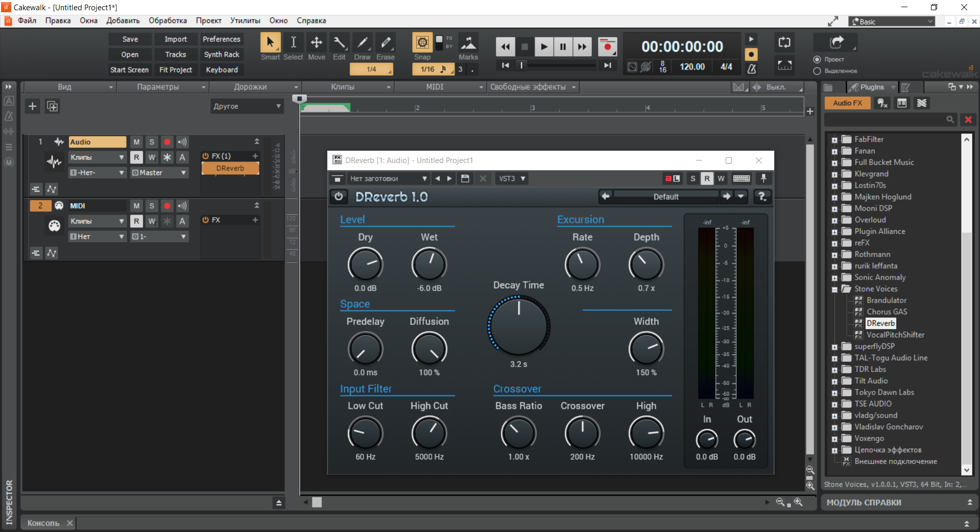This screenshot has height=532, width=980.
Task: Go to next DReverb preset arrow
Action: coord(727,197)
